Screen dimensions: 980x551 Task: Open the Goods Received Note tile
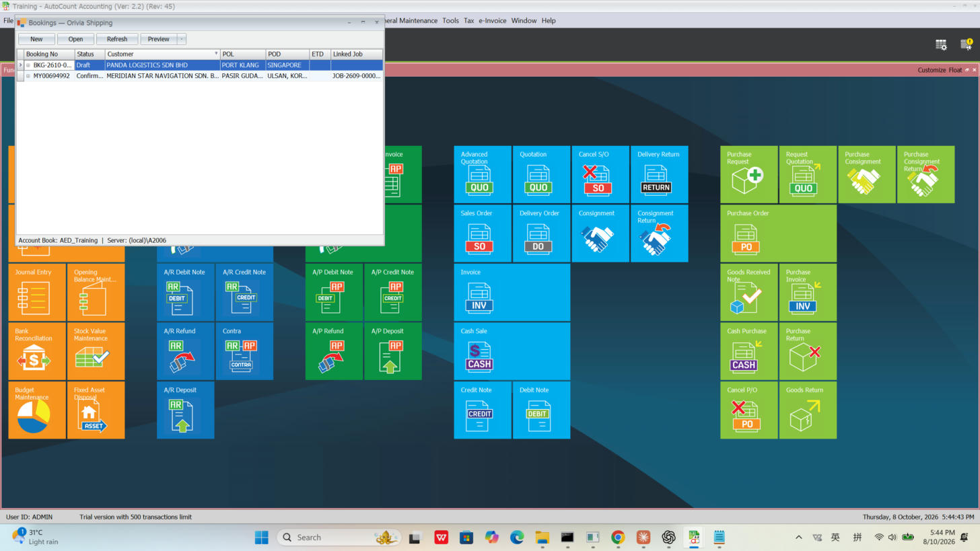749,292
